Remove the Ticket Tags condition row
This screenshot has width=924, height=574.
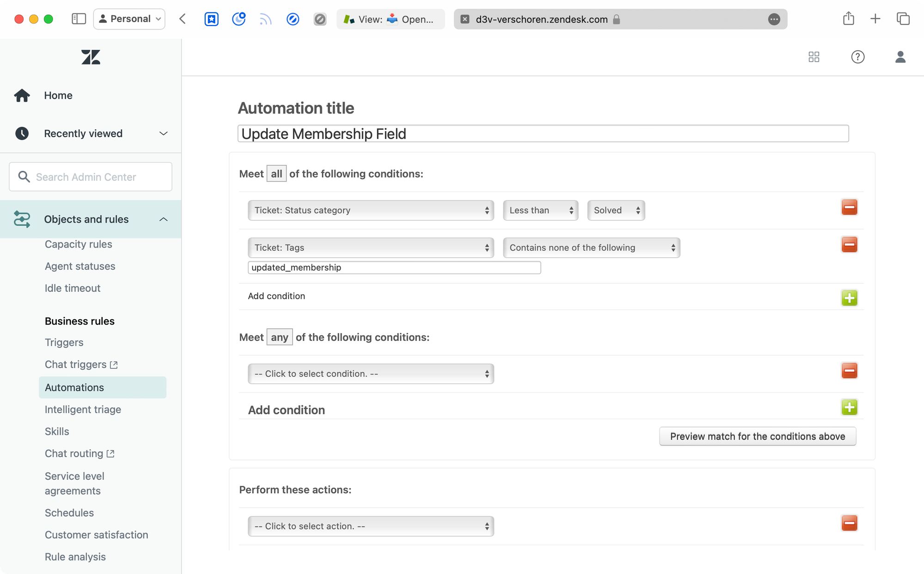[849, 245]
